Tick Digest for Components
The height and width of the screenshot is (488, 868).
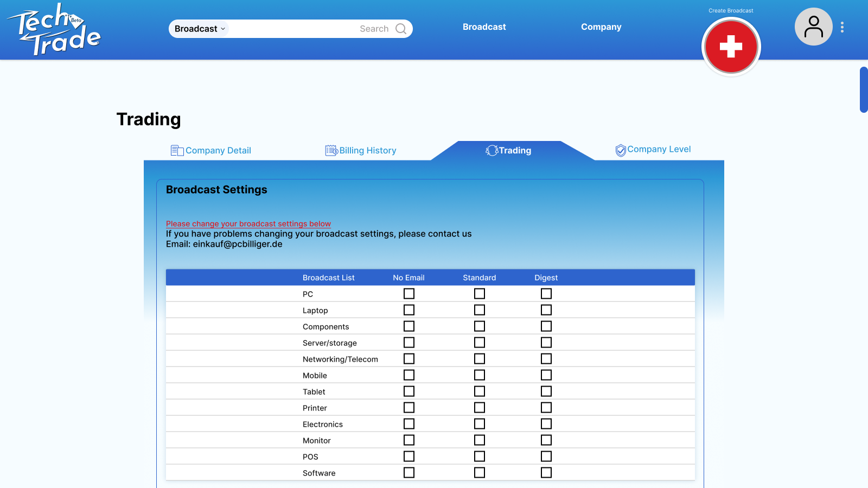click(546, 326)
